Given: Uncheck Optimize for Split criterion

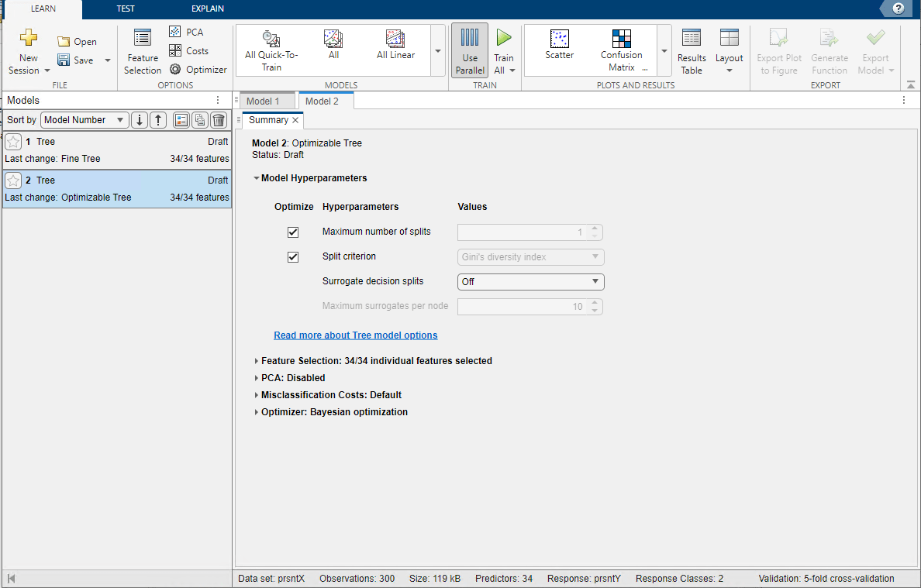Looking at the screenshot, I should (293, 257).
